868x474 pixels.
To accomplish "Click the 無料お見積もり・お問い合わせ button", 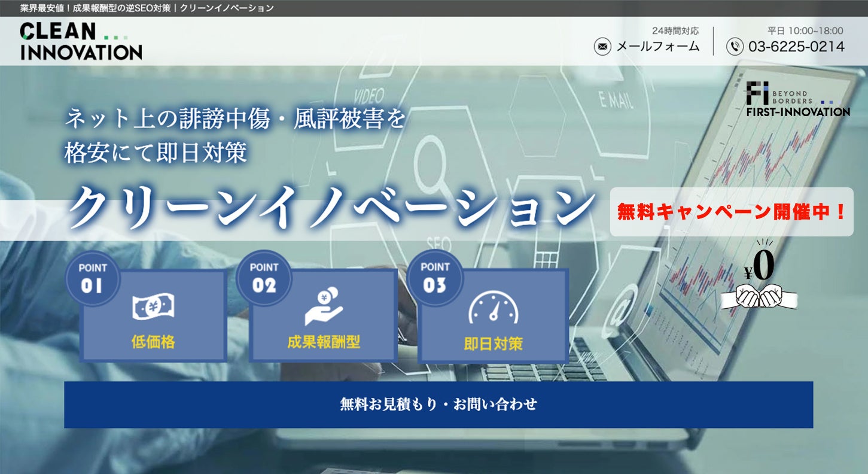I will click(438, 405).
